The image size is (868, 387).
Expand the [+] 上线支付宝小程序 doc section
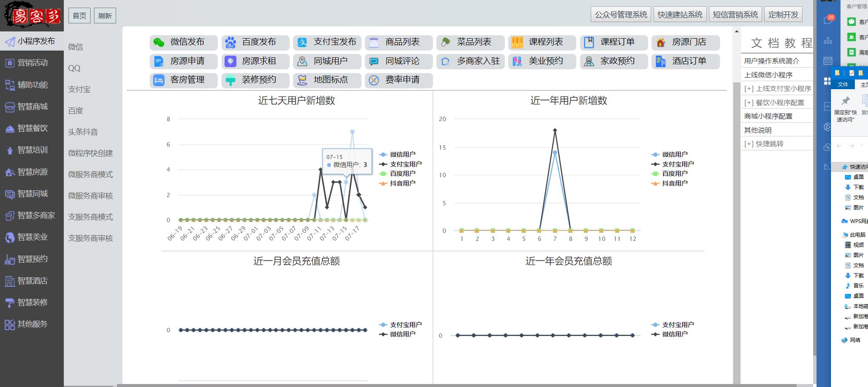[x=777, y=88]
